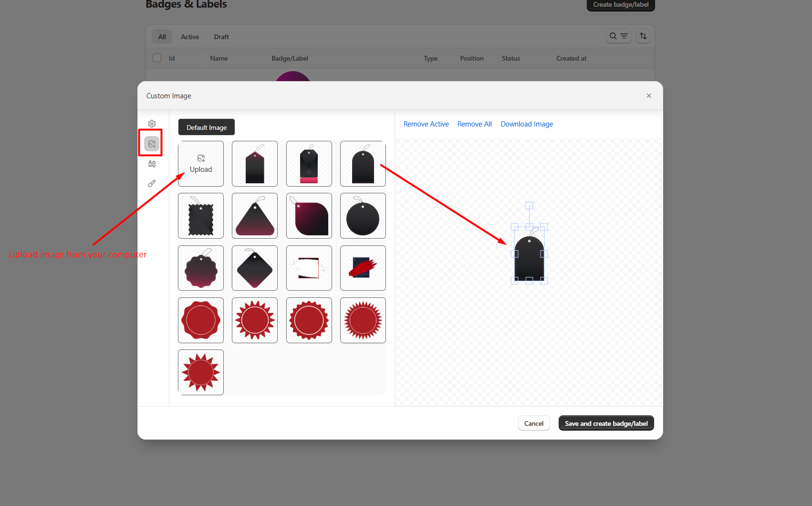Open the settings gear in sidebar
Screen dimensions: 812x506
[152, 124]
